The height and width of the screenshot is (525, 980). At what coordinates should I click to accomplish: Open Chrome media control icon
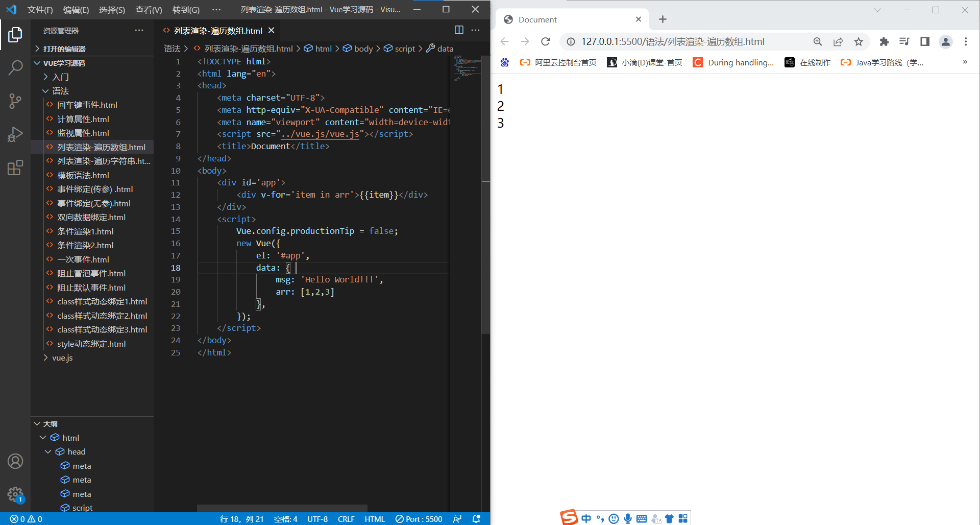pos(904,42)
